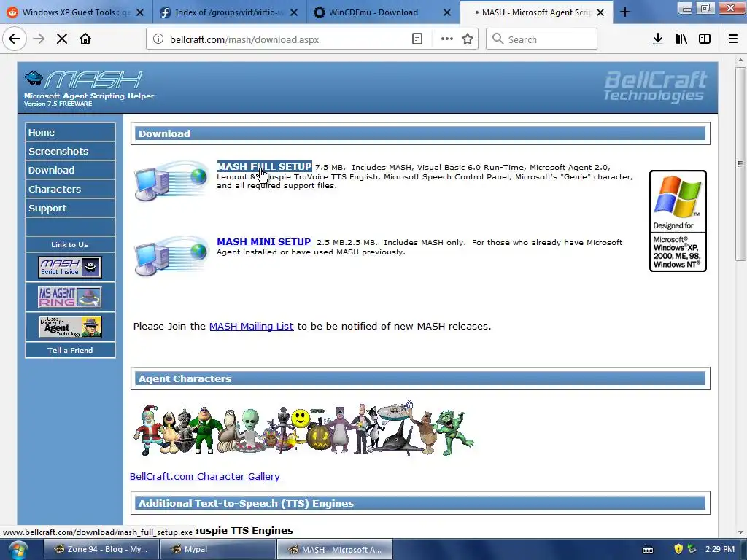Click the Designed for Windows XP logo
Image resolution: width=747 pixels, height=560 pixels.
pyautogui.click(x=678, y=221)
